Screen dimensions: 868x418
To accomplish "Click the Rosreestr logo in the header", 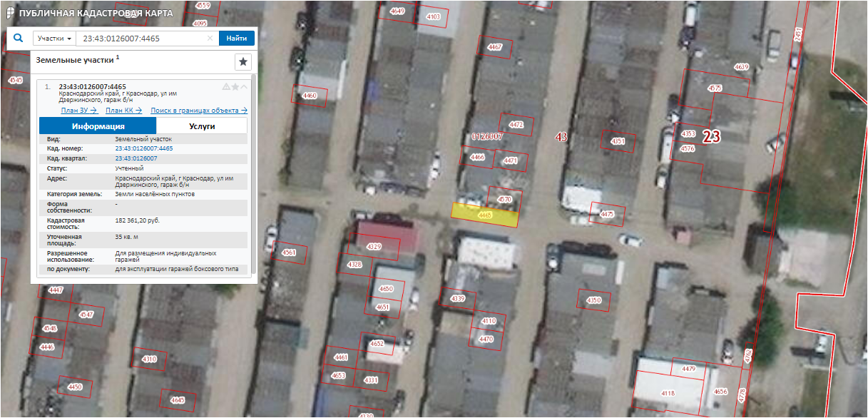I will point(9,13).
